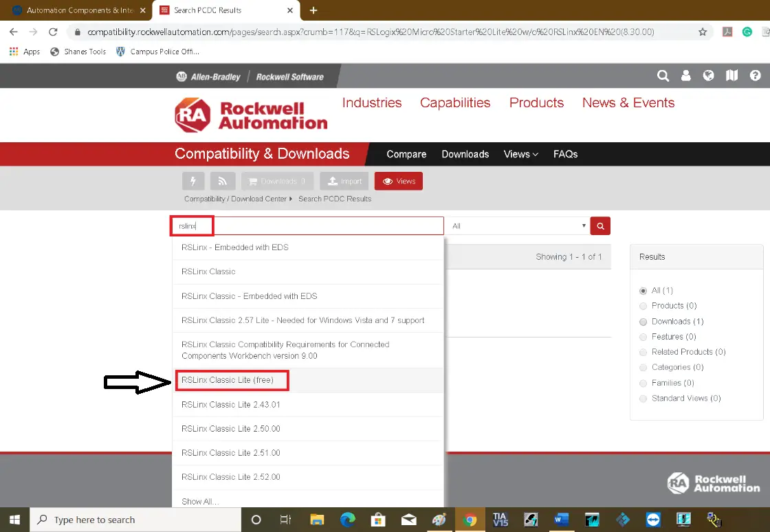Click the Rockwell Automation logo
Image resolution: width=770 pixels, height=532 pixels.
(x=251, y=115)
